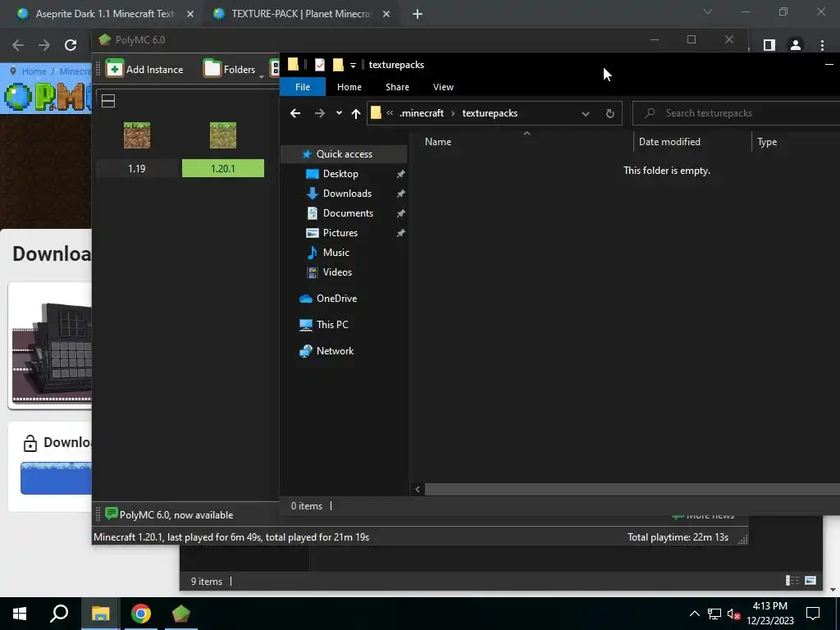Image resolution: width=840 pixels, height=630 pixels.
Task: Click Home breadcrumb on Planet Minecraft
Action: (x=34, y=71)
